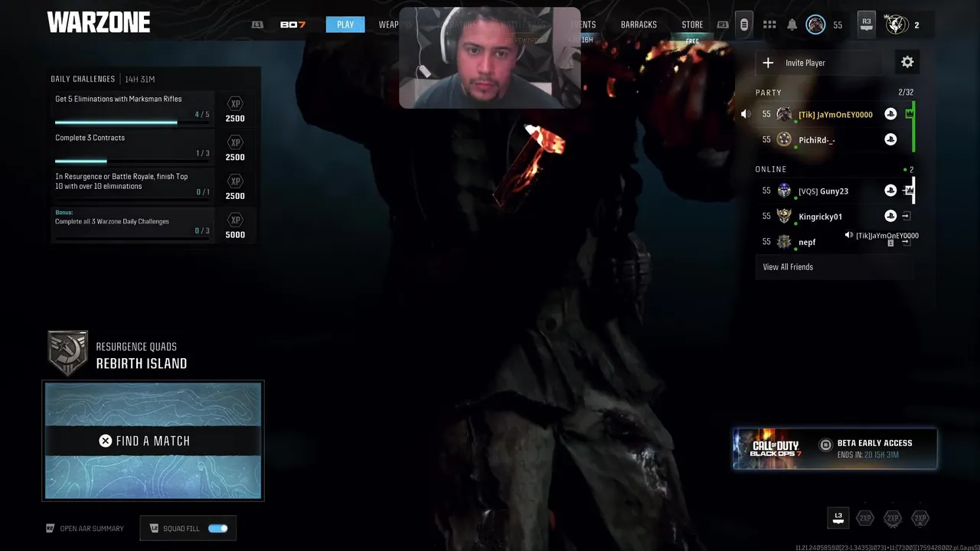Open social settings gear
Image resolution: width=980 pixels, height=551 pixels.
[x=907, y=62]
